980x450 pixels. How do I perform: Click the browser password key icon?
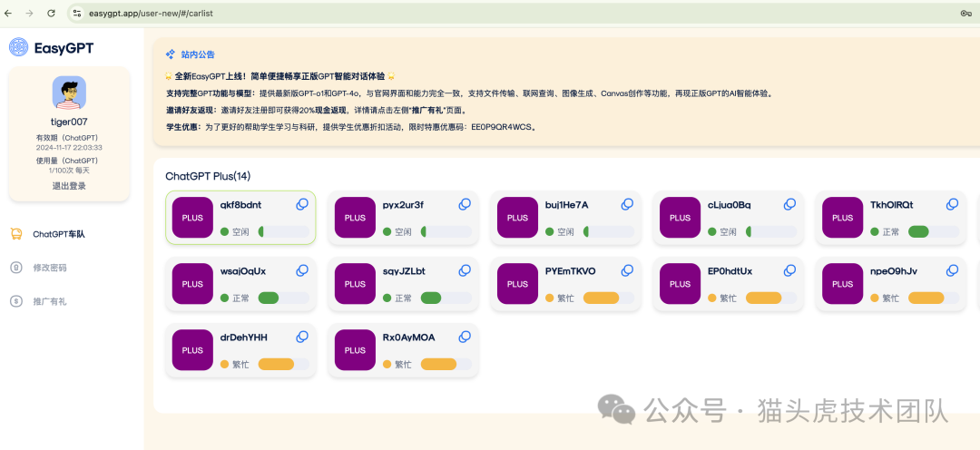click(x=965, y=13)
